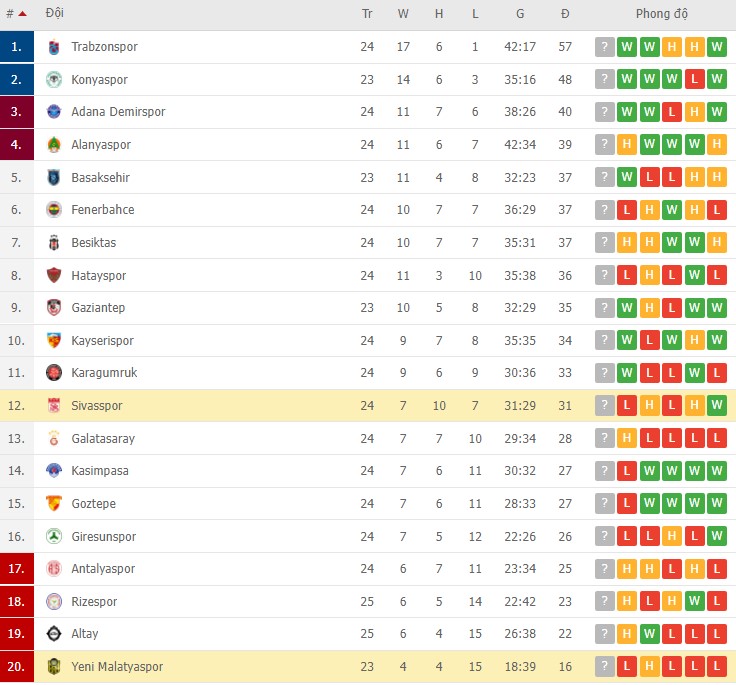Click the Sivasspor club logo
The image size is (736, 685).
(54, 406)
